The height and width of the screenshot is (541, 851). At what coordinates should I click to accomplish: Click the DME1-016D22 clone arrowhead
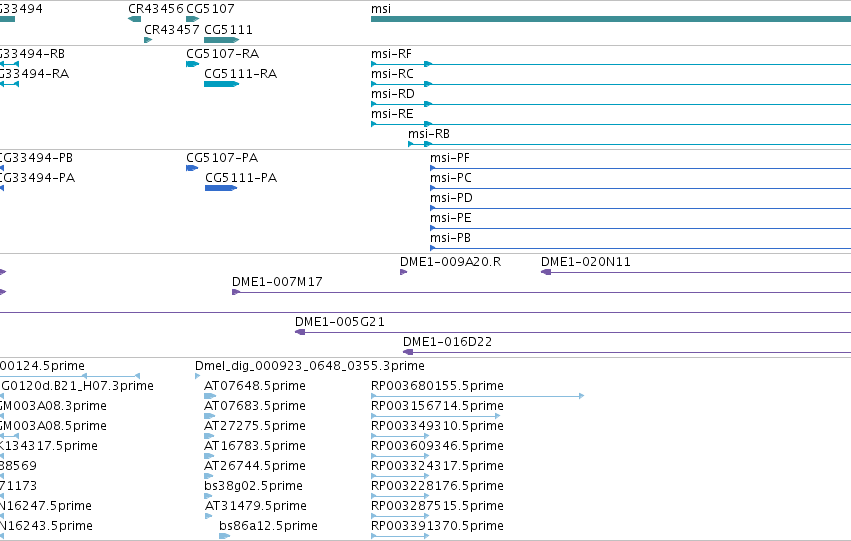click(x=408, y=352)
